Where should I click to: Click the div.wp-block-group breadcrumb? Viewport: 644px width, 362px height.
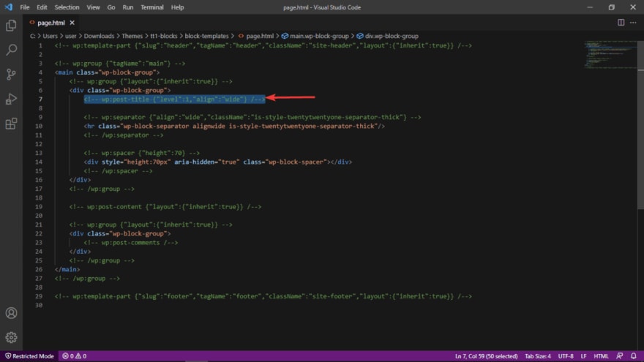(x=387, y=36)
